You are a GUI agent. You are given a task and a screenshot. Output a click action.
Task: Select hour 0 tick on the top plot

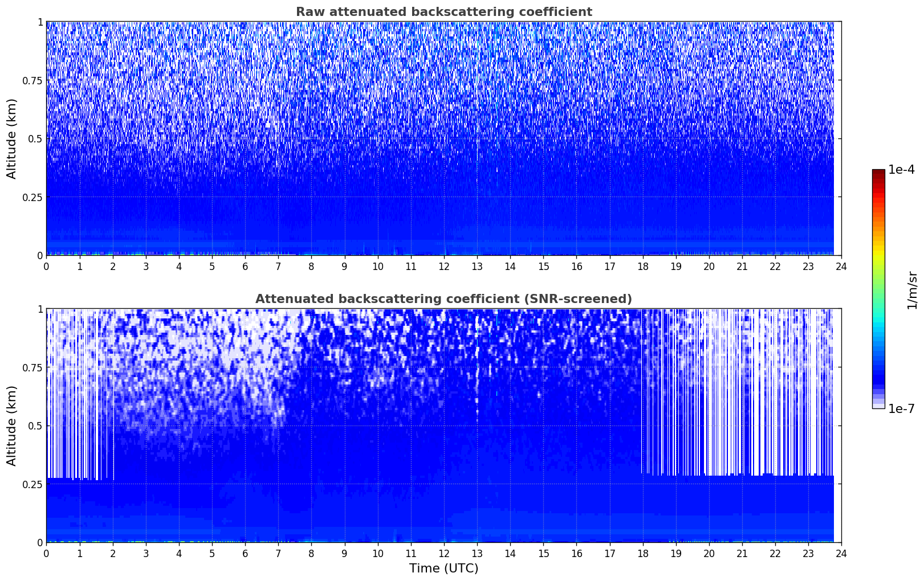coord(46,266)
